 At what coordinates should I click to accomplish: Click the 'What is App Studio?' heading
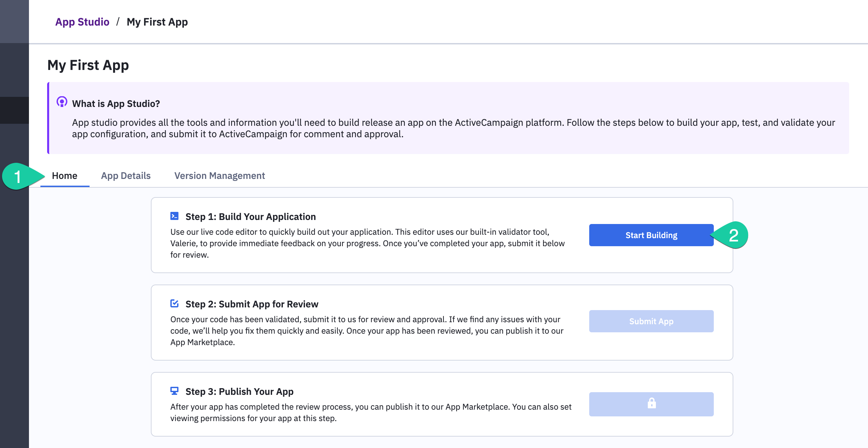116,104
